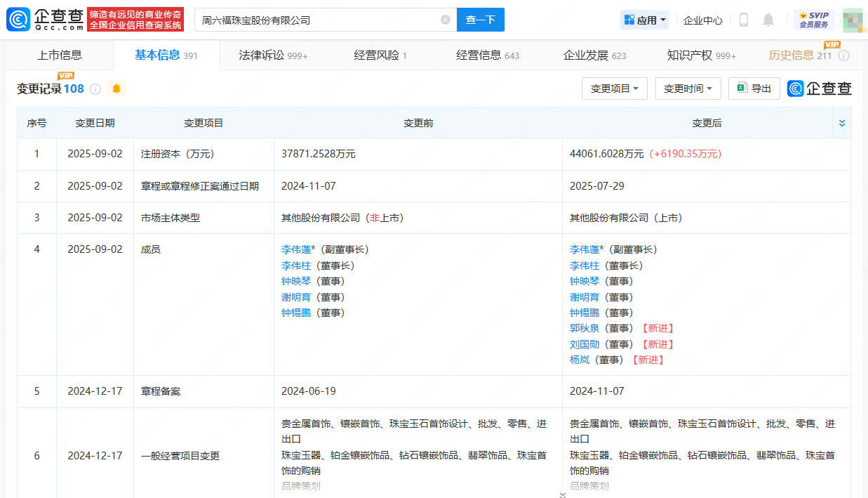Switch to the 知识产权 tab
This screenshot has height=498, width=868.
click(701, 55)
